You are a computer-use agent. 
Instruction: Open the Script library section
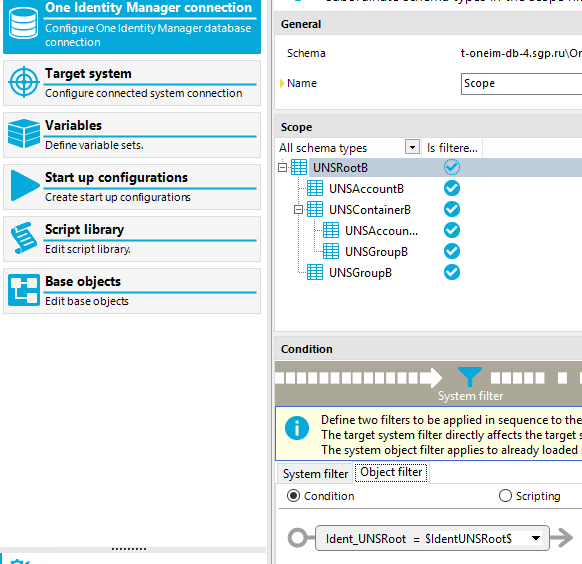point(132,239)
